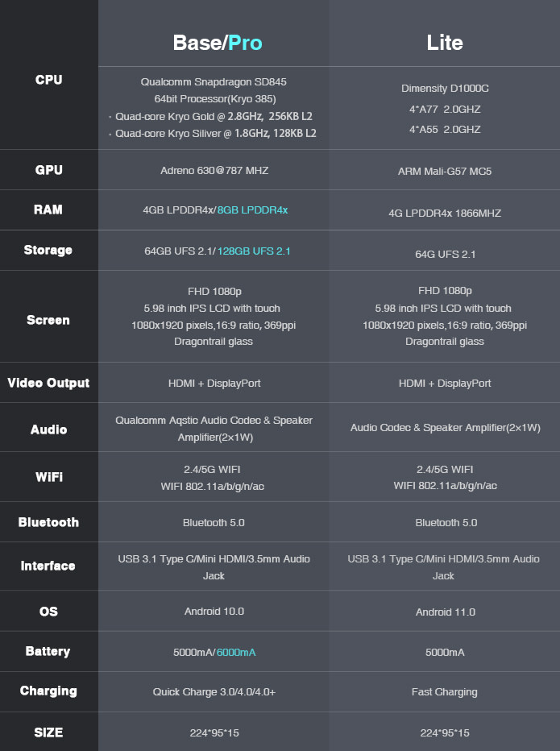Click the 8GB LPDDR4x highlighted text
Screen dimensions: 560x751
pyautogui.click(x=252, y=210)
